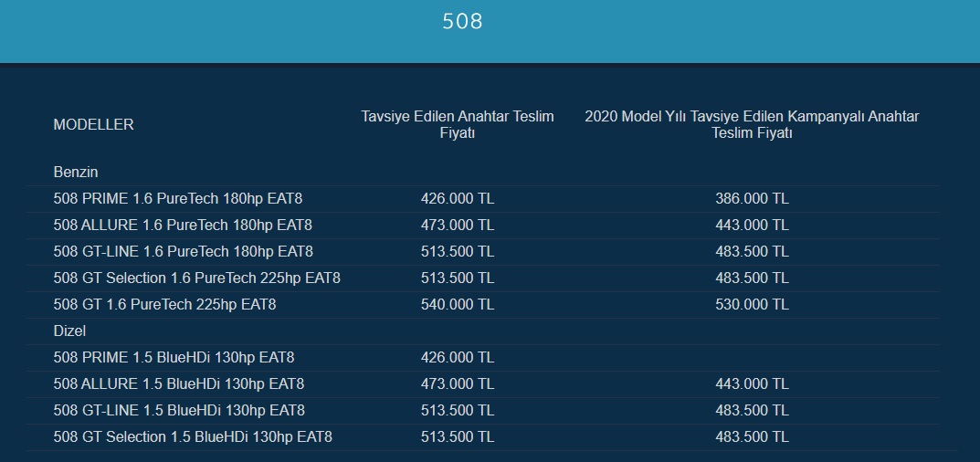Screen dimensions: 980x462
Task: Click 508 GT 1.6 PureTech 225hp EAT8
Action: (165, 304)
